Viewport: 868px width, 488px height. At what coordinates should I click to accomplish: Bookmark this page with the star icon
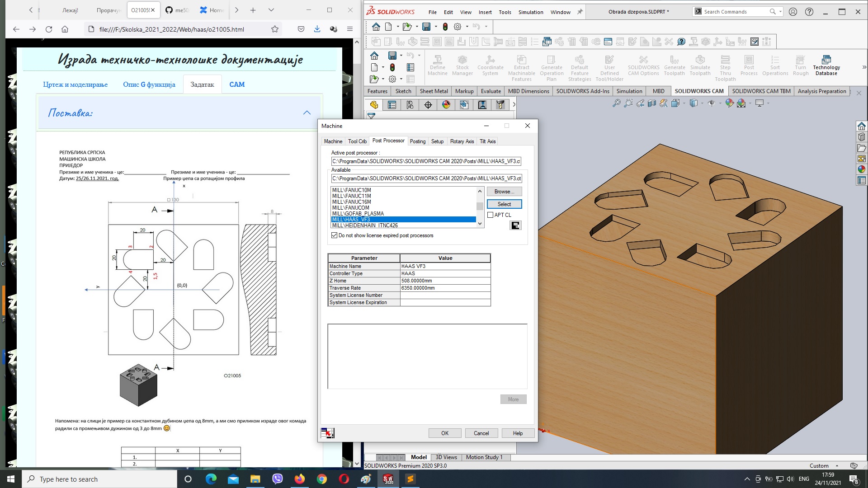click(x=275, y=29)
